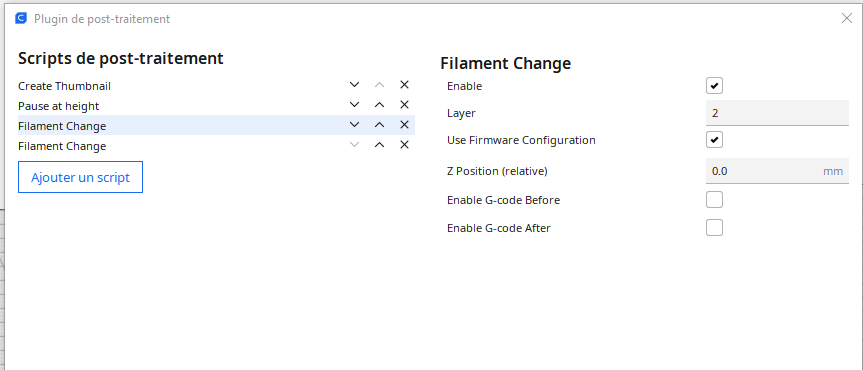Screen dimensions: 863x370
Task: Uncheck the Enable checkbox
Action: click(x=714, y=86)
